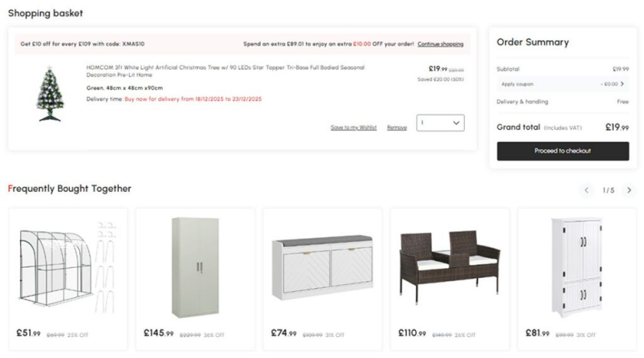The image size is (644, 358).
Task: Expand the Apply coupon row
Action: tap(563, 84)
